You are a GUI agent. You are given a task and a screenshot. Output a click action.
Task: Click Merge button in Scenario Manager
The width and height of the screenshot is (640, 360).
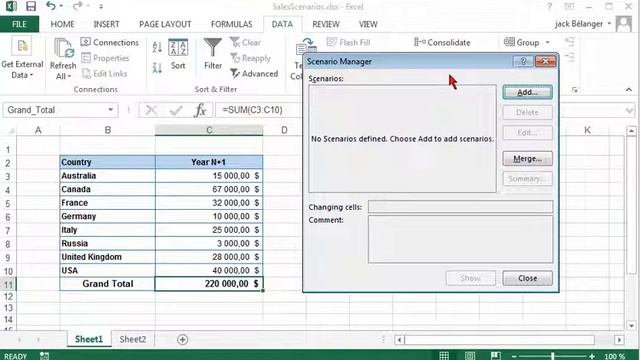click(x=527, y=158)
